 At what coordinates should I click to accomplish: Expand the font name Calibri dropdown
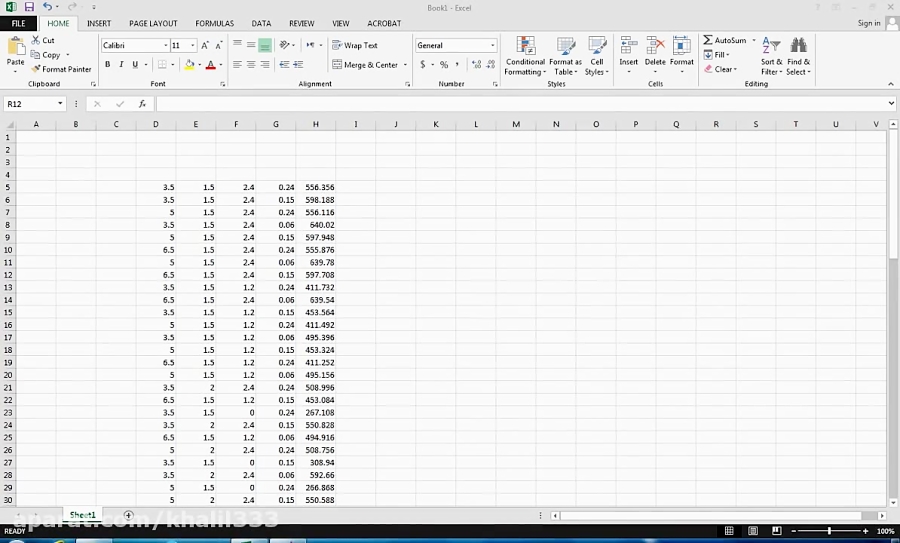tap(163, 46)
